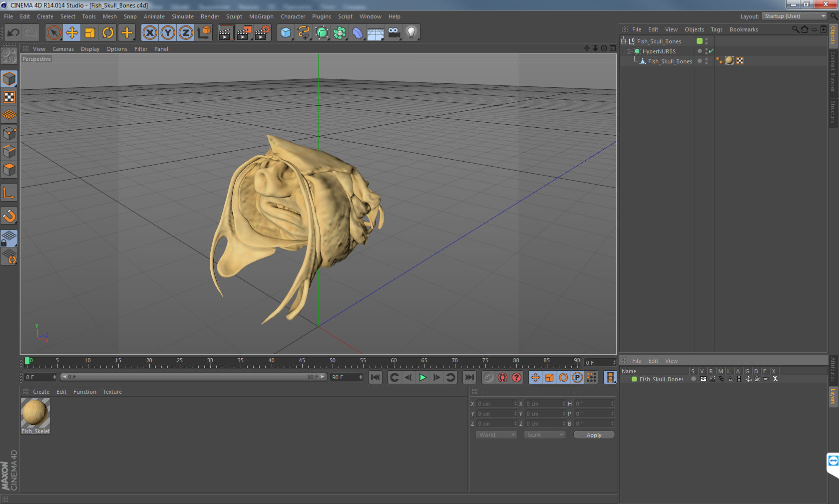The image size is (839, 504).
Task: Click Render Active View clapperboard icon
Action: pos(226,33)
